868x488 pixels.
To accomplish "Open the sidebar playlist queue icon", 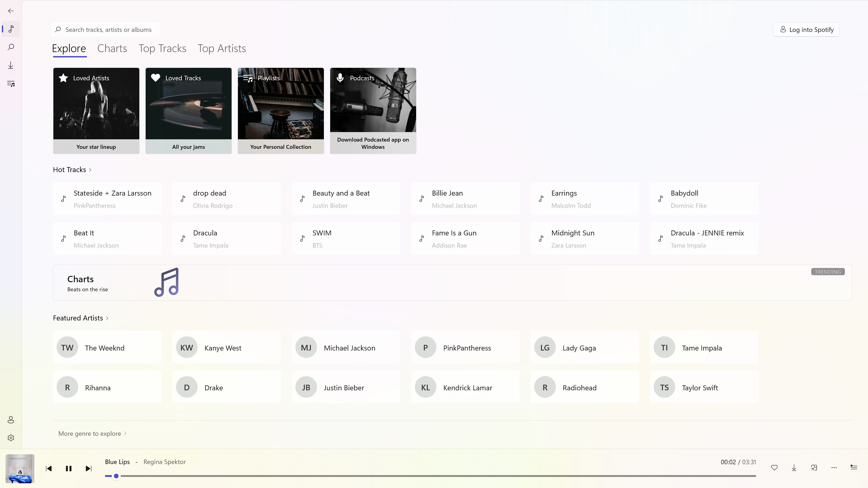I will pyautogui.click(x=11, y=84).
